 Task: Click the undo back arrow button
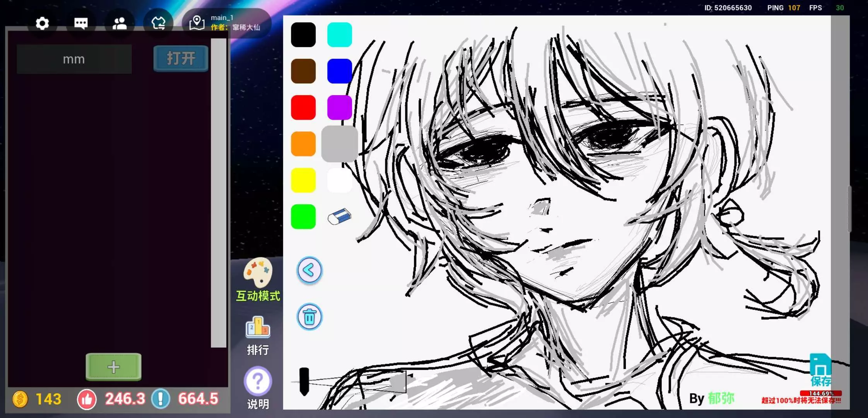tap(309, 270)
